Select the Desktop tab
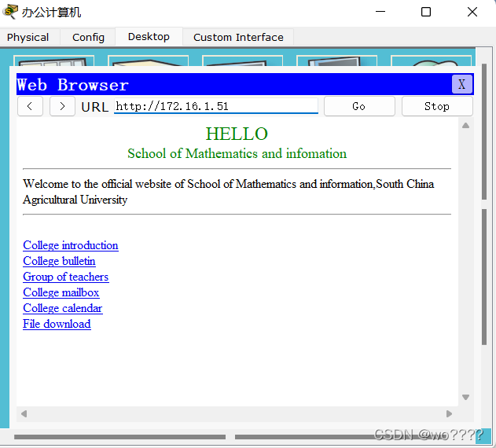496x448 pixels. 149,37
